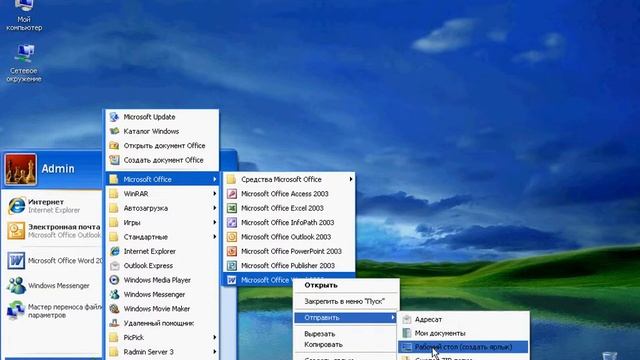Click Microsoft Office InfoPath 2003 icon
The width and height of the screenshot is (640, 360).
(x=231, y=222)
